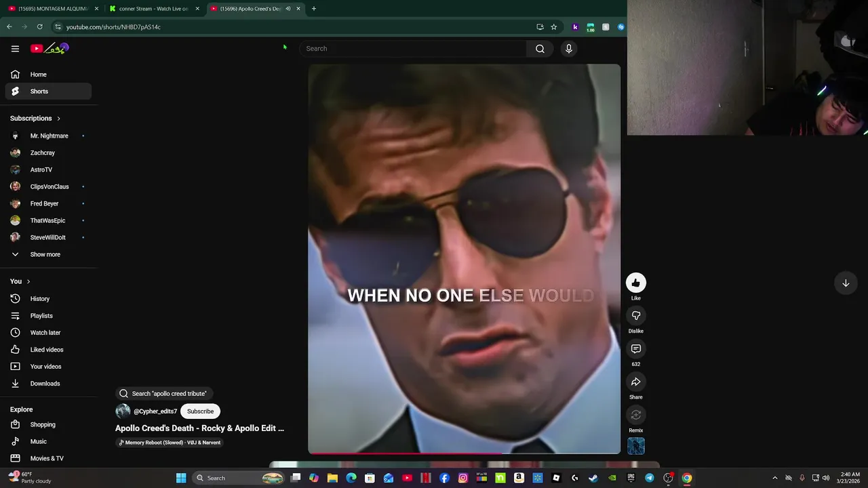Open Shopping under Explore
The height and width of the screenshot is (488, 868).
(x=48, y=424)
